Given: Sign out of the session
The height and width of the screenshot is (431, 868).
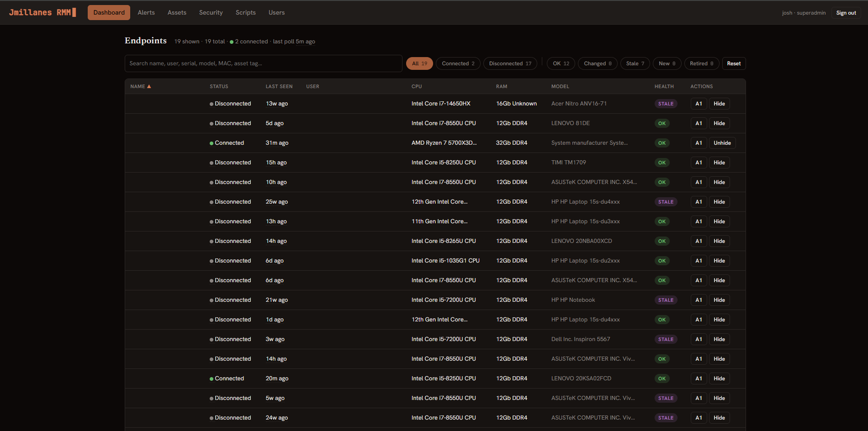Looking at the screenshot, I should 846,13.
